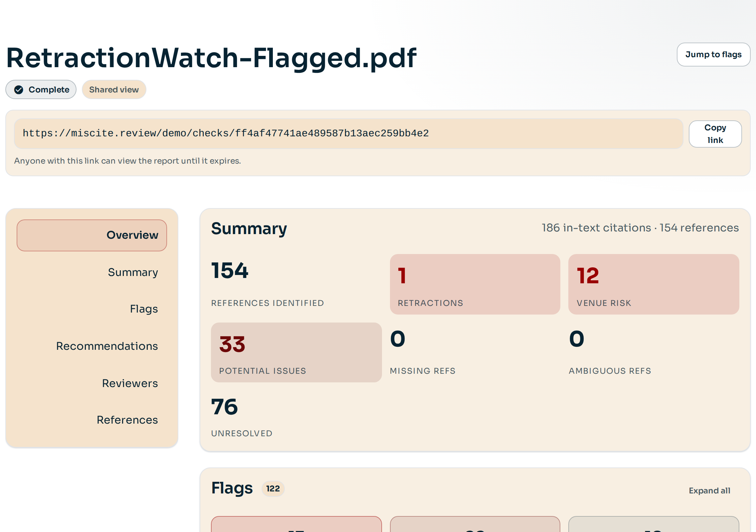Open References in the sidebar
The image size is (756, 532).
[127, 420]
